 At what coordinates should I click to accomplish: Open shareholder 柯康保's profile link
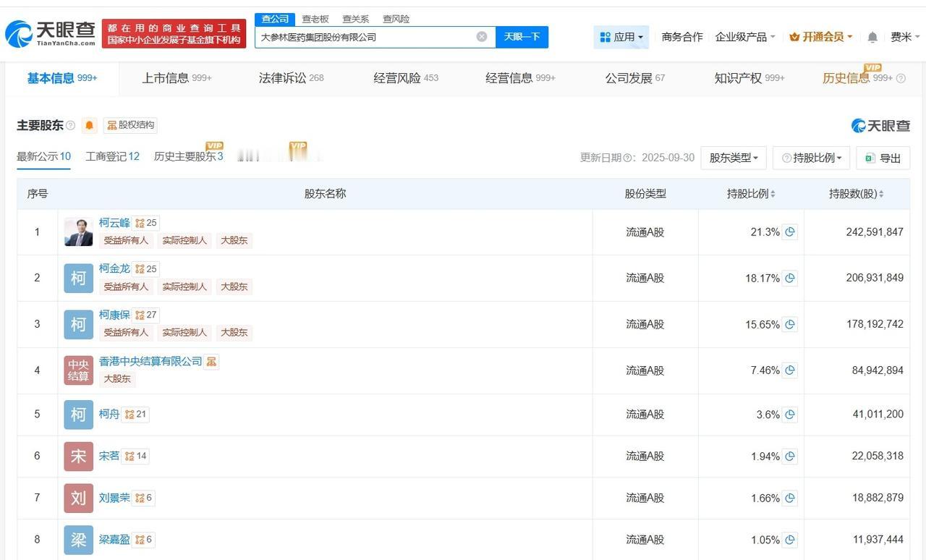point(114,315)
